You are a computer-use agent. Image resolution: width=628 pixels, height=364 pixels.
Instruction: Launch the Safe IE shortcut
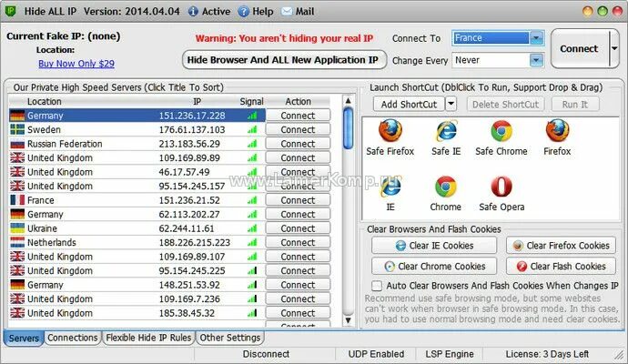446,137
